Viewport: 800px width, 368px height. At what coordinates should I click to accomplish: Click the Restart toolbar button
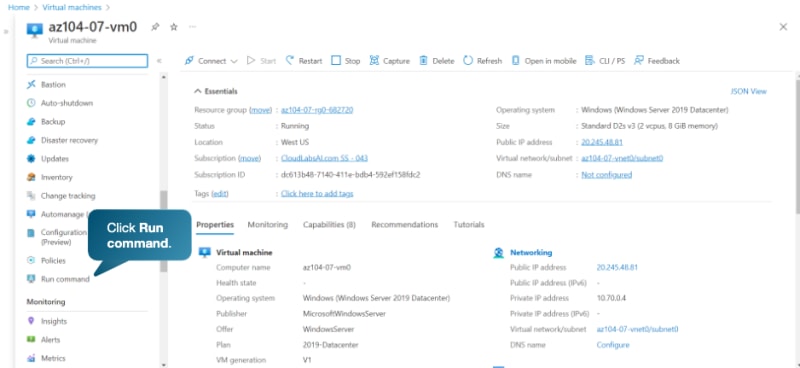click(304, 61)
